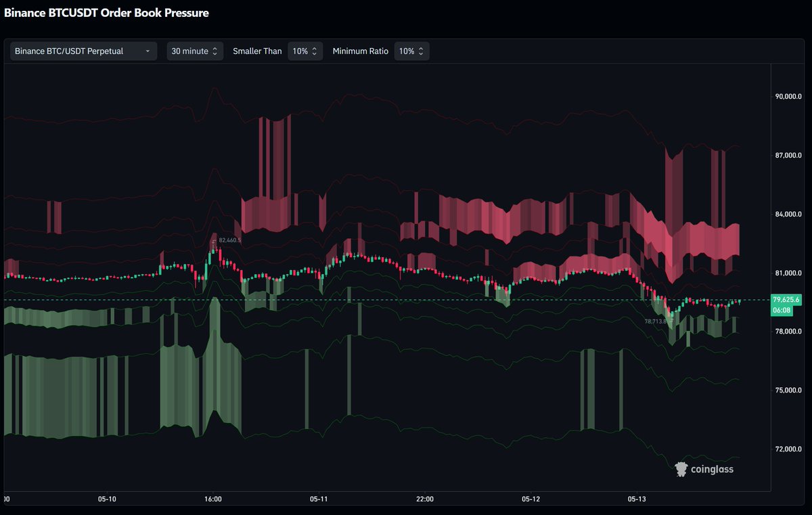The image size is (812, 515).
Task: Click the 84,000.0 price axis label
Action: 788,215
